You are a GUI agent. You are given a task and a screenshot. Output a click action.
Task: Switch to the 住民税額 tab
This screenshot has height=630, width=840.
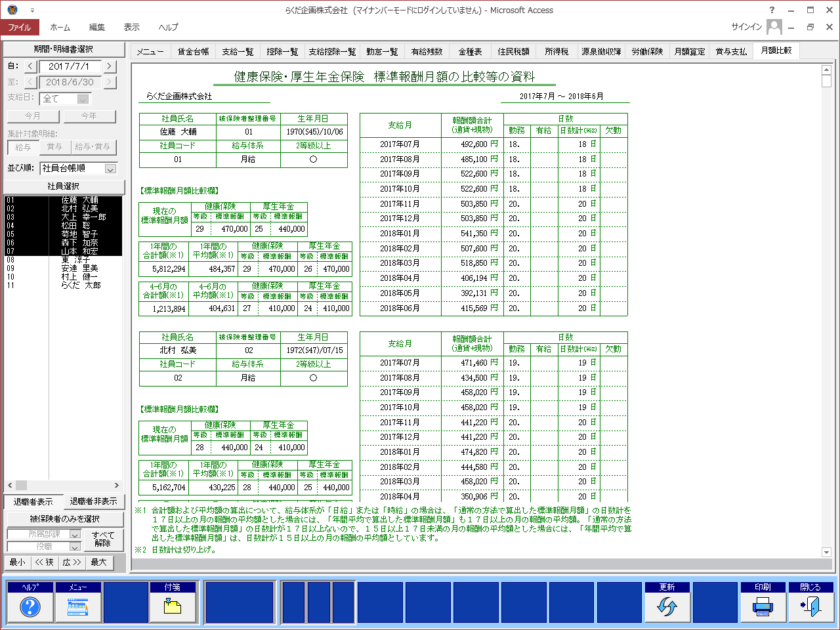point(513,51)
